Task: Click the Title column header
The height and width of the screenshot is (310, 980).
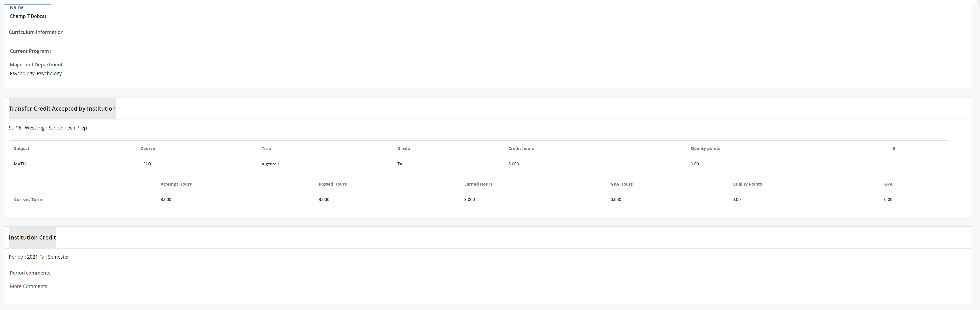Action: pos(266,148)
